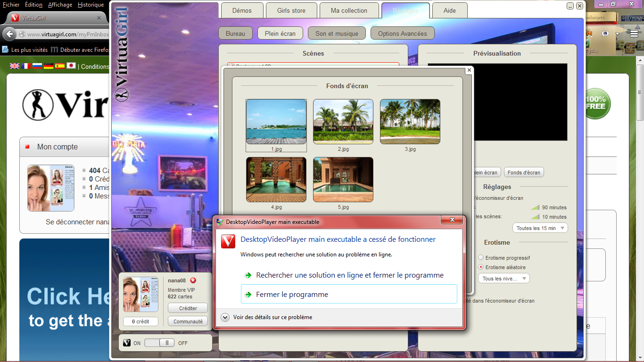Viewport: 644px width, 362px height.
Task: Select wallpaper thumbnail 5.jpg
Action: [x=343, y=180]
